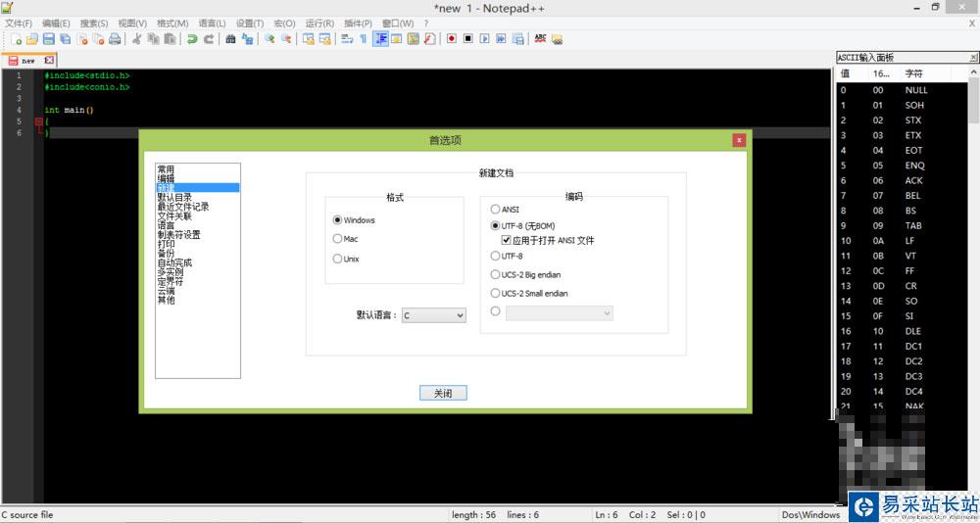Close the ASCII输入面板 panel

pyautogui.click(x=973, y=58)
